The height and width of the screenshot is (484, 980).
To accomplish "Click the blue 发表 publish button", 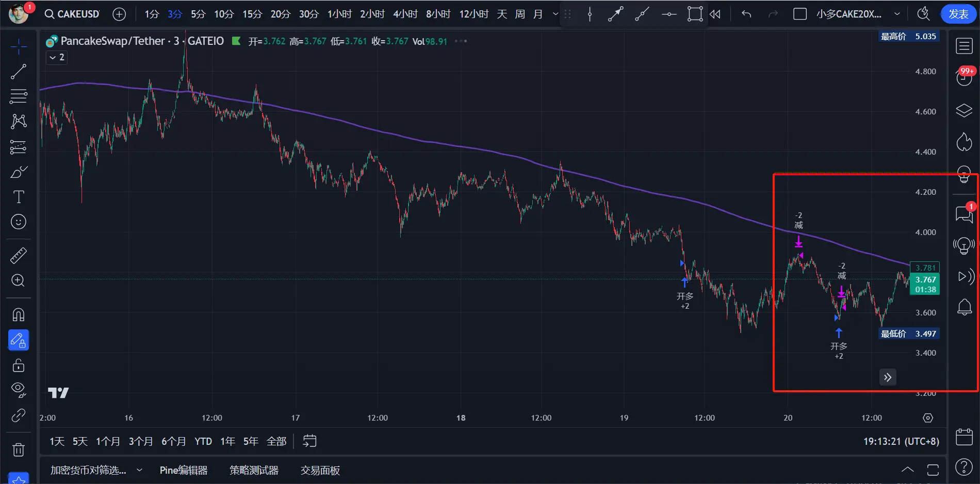I will pyautogui.click(x=958, y=14).
